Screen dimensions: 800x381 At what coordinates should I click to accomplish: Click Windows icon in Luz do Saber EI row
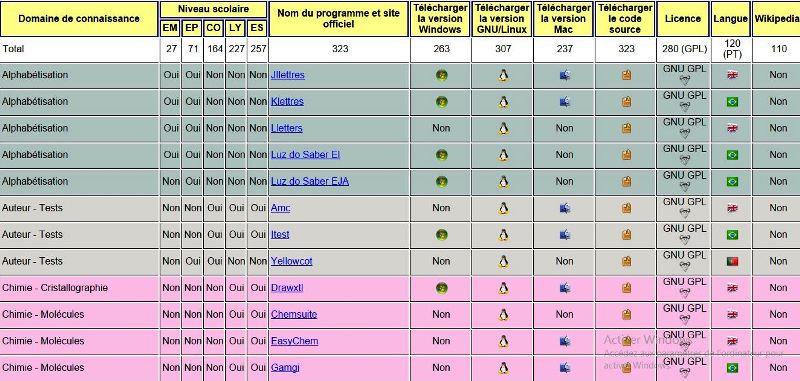pos(441,155)
